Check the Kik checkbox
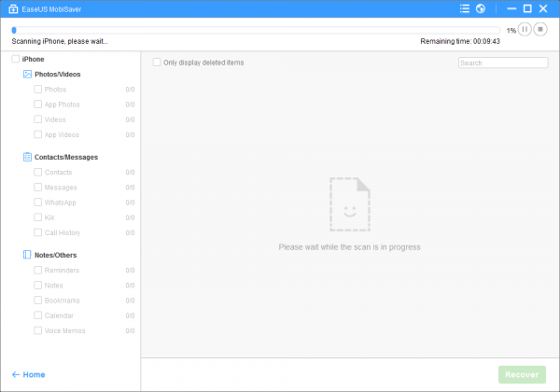 pyautogui.click(x=38, y=217)
